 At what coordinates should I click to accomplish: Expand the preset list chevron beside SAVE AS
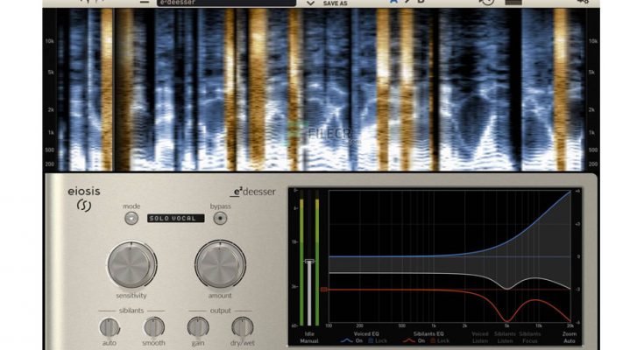(x=310, y=3)
